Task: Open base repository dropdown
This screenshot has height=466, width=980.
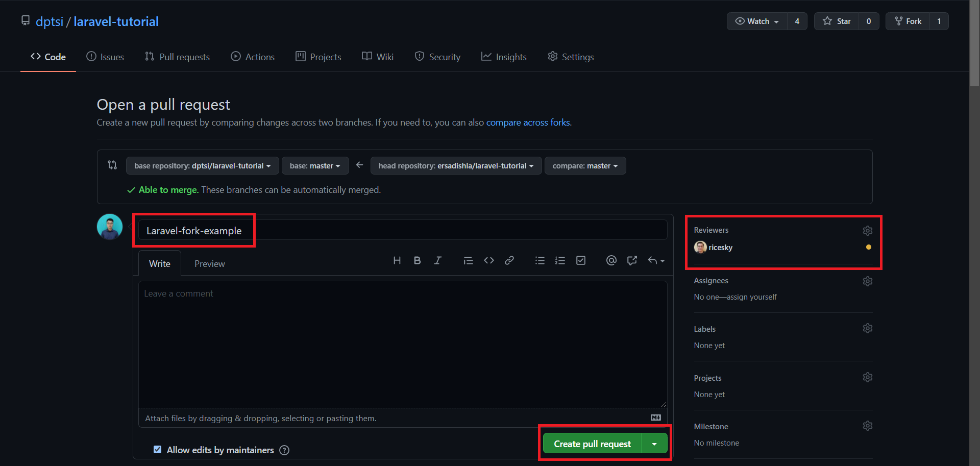Action: [x=202, y=166]
